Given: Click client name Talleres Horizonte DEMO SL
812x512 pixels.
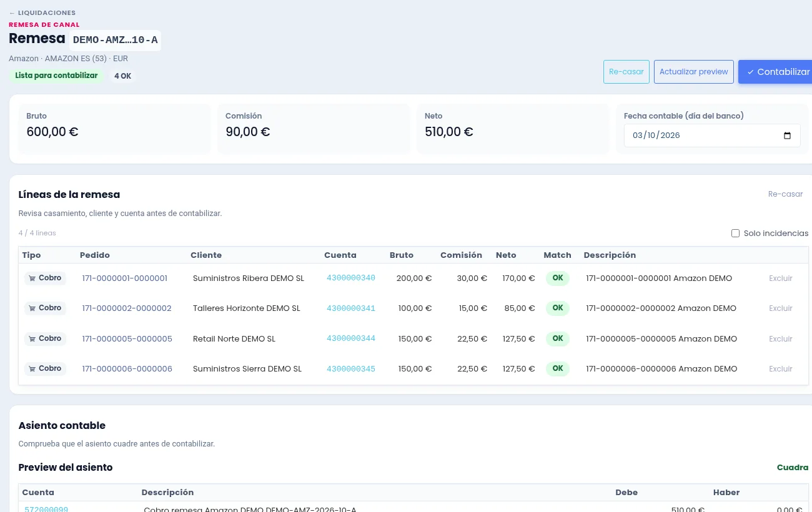Looking at the screenshot, I should point(247,308).
